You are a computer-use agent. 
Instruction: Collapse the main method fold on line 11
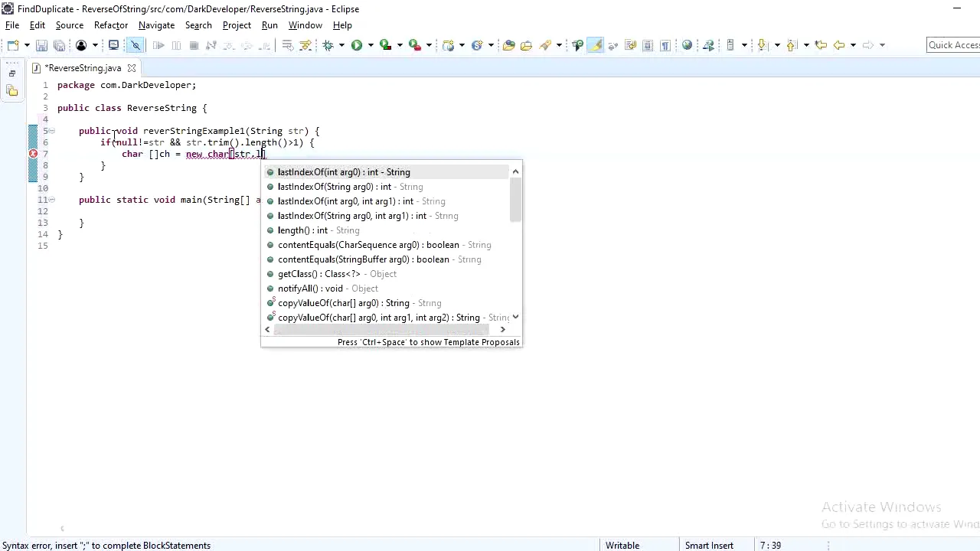51,200
